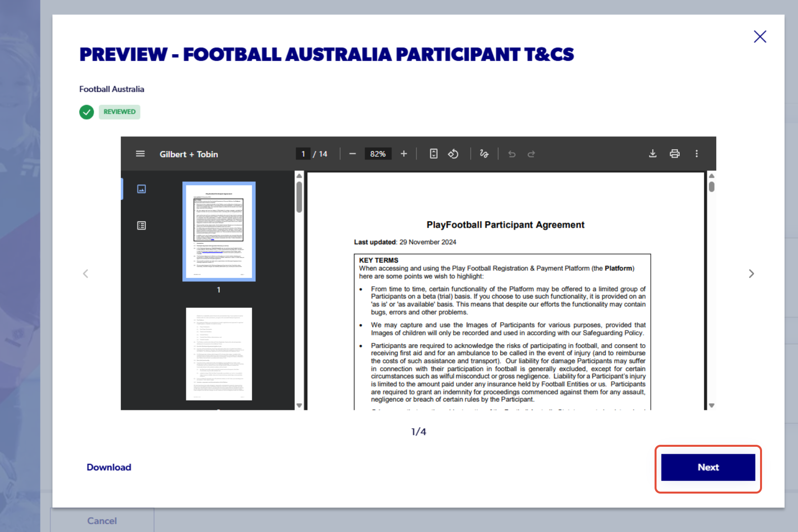The image size is (798, 532).
Task: Print the document using printer icon
Action: tap(675, 154)
